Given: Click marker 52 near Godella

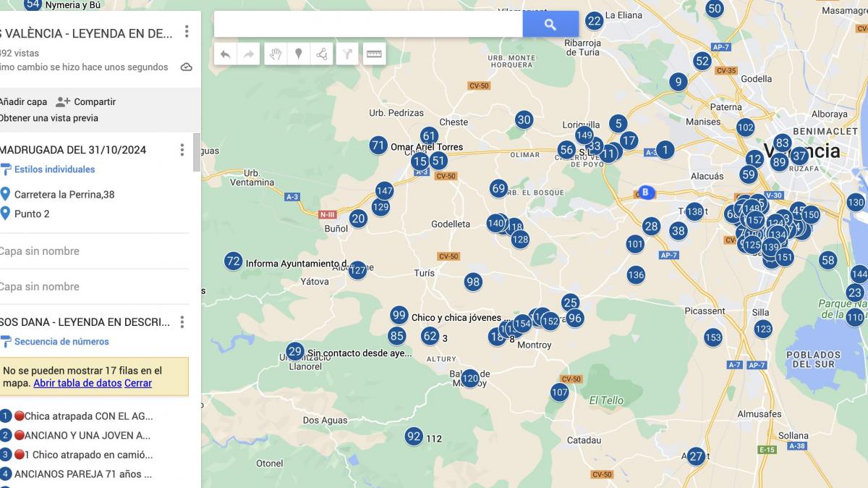Looking at the screenshot, I should 702,61.
